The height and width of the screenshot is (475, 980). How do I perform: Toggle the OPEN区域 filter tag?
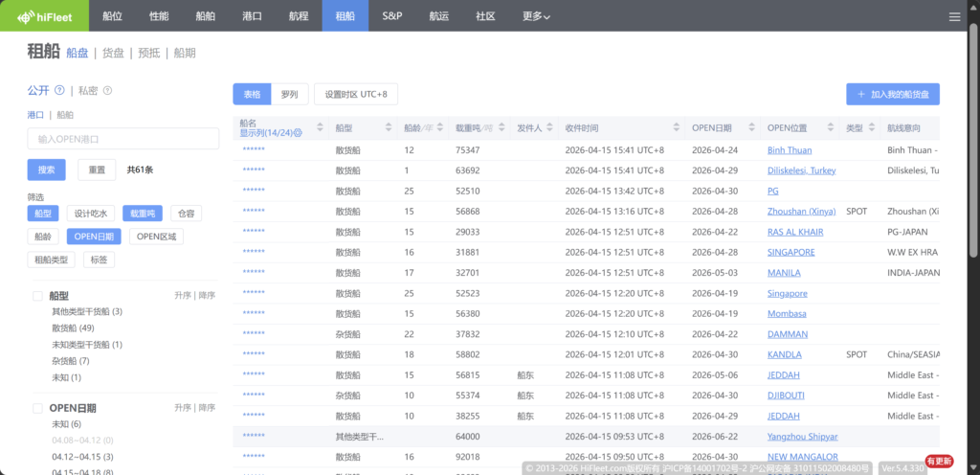[155, 237]
